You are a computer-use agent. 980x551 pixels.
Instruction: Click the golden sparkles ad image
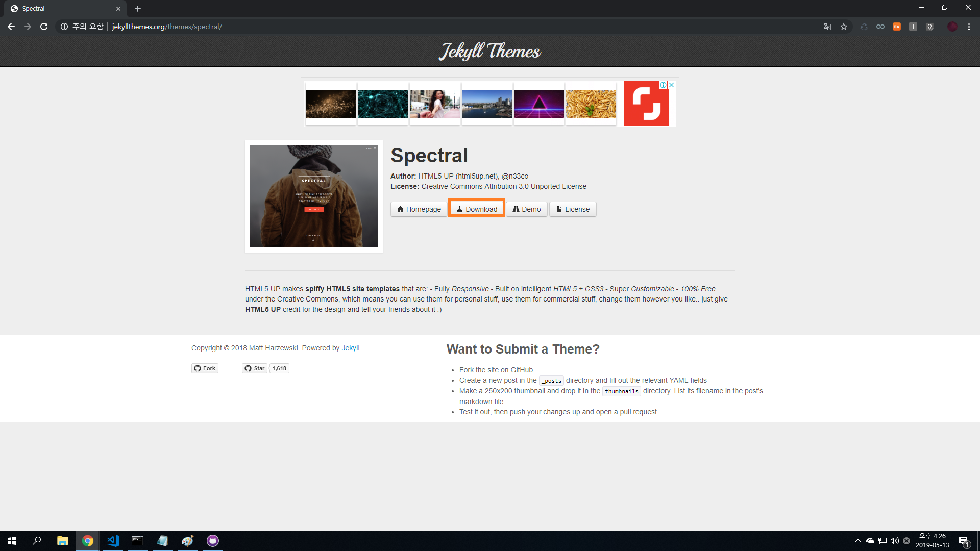(331, 104)
